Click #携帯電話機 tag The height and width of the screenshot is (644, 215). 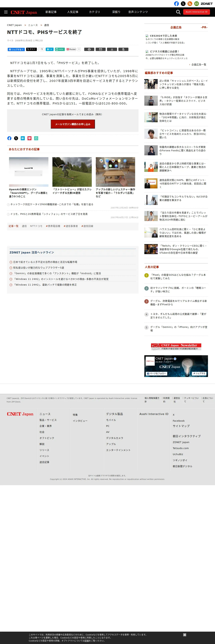click(x=53, y=226)
